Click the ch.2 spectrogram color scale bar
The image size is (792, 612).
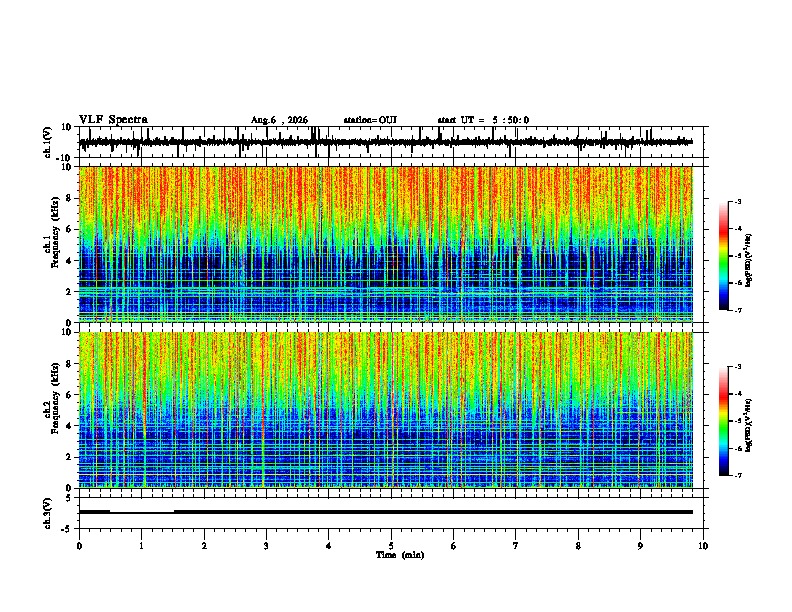click(x=723, y=421)
